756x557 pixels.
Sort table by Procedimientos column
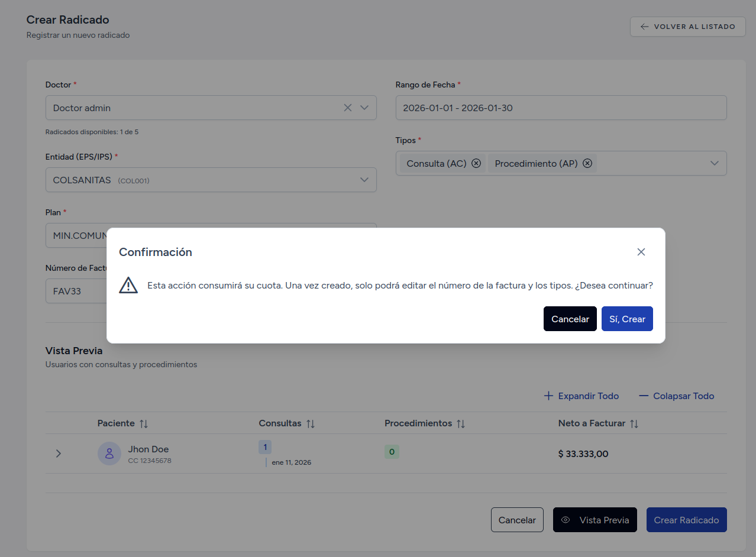[461, 423]
